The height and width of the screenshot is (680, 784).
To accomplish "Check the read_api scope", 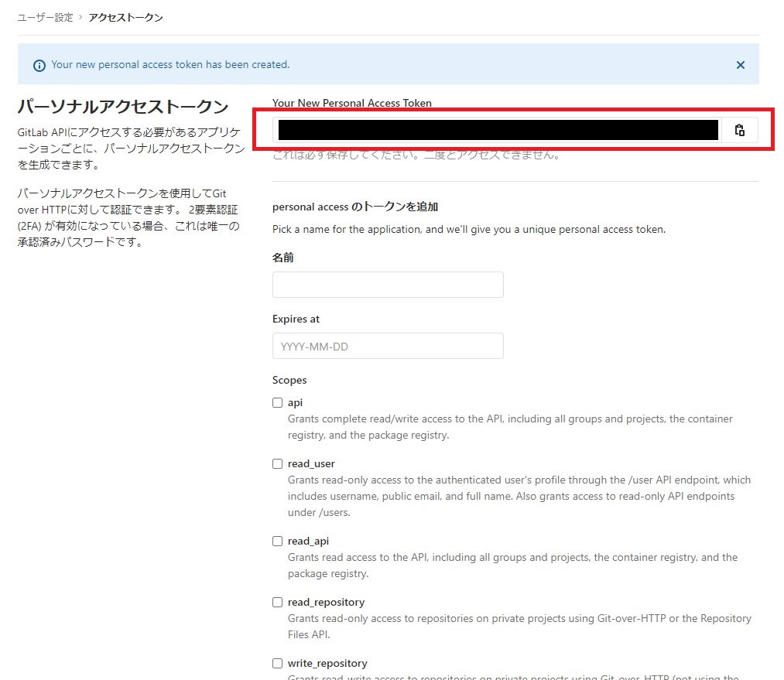I will pyautogui.click(x=277, y=541).
